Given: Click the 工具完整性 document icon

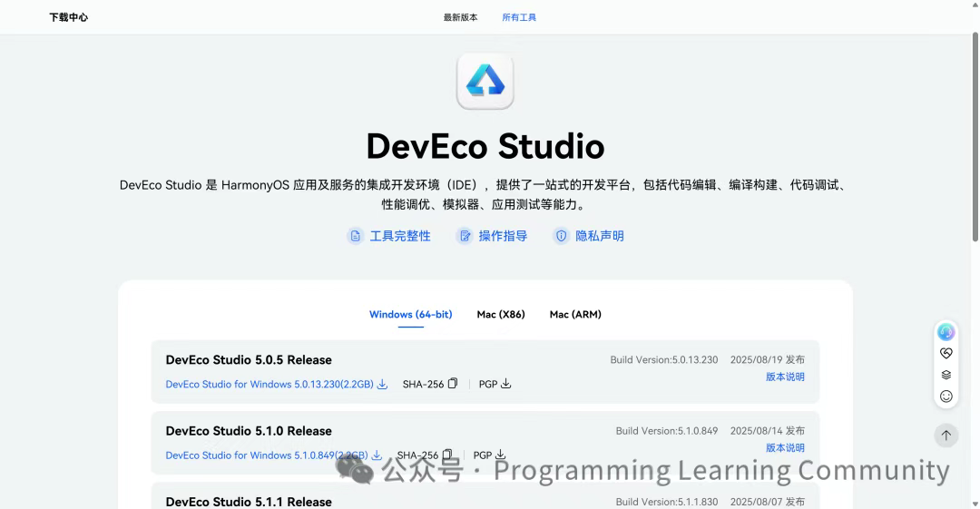Looking at the screenshot, I should tap(355, 236).
